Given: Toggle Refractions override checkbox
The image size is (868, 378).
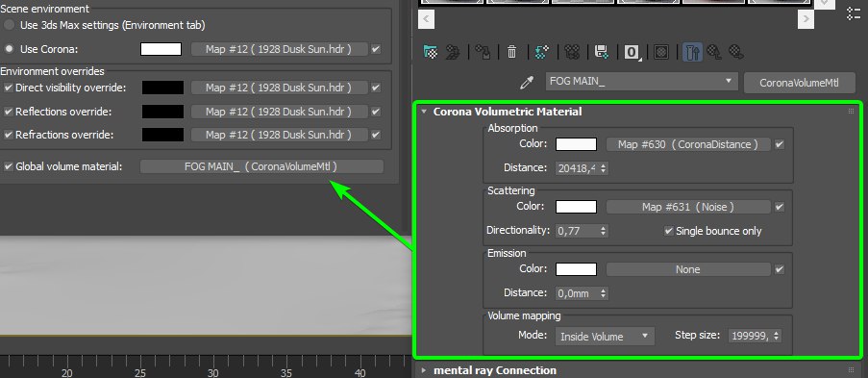Looking at the screenshot, I should (x=9, y=135).
